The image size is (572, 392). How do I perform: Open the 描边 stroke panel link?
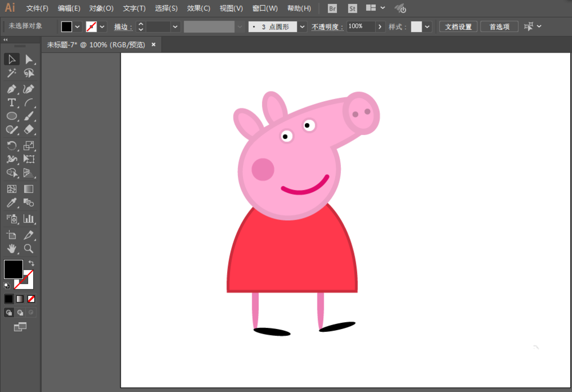click(x=123, y=27)
